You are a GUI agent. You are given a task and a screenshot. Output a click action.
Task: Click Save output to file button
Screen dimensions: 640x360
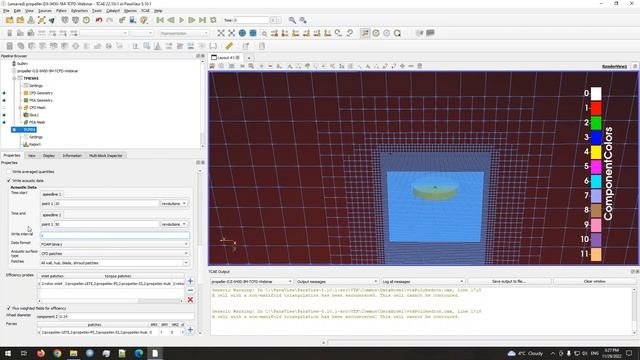[509, 282]
